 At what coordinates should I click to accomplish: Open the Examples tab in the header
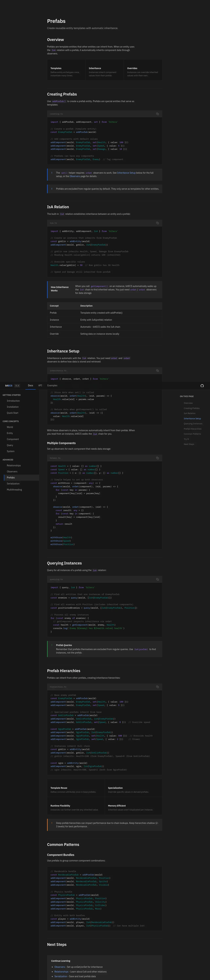click(52, 385)
